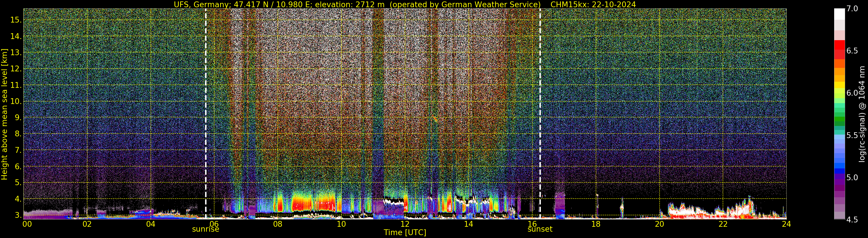Click the "6.0" colorbar tick label
The image size is (868, 238).
(x=852, y=93)
